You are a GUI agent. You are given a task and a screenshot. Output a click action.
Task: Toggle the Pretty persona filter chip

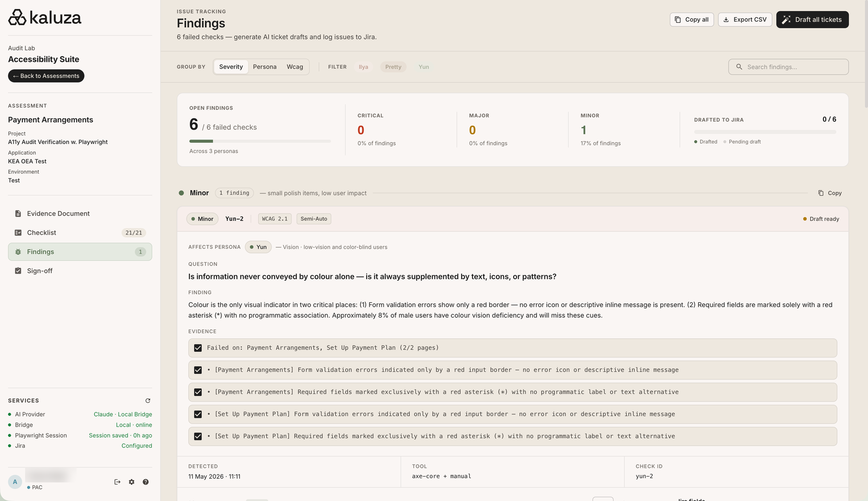(x=393, y=67)
